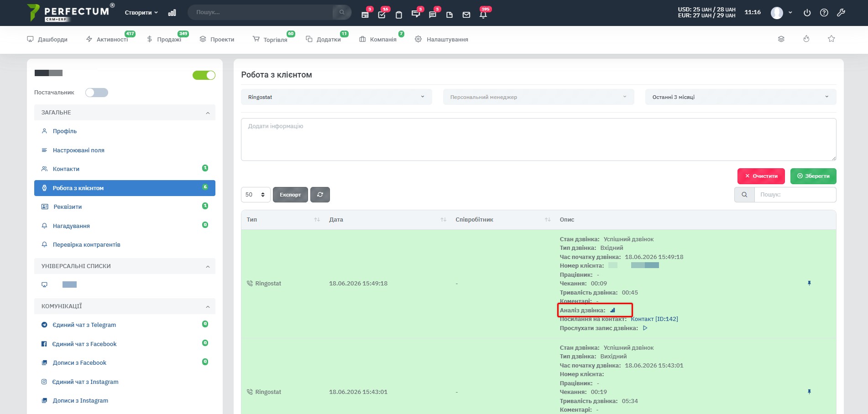
Task: Click the star favorites icon in navbar
Action: (x=831, y=39)
